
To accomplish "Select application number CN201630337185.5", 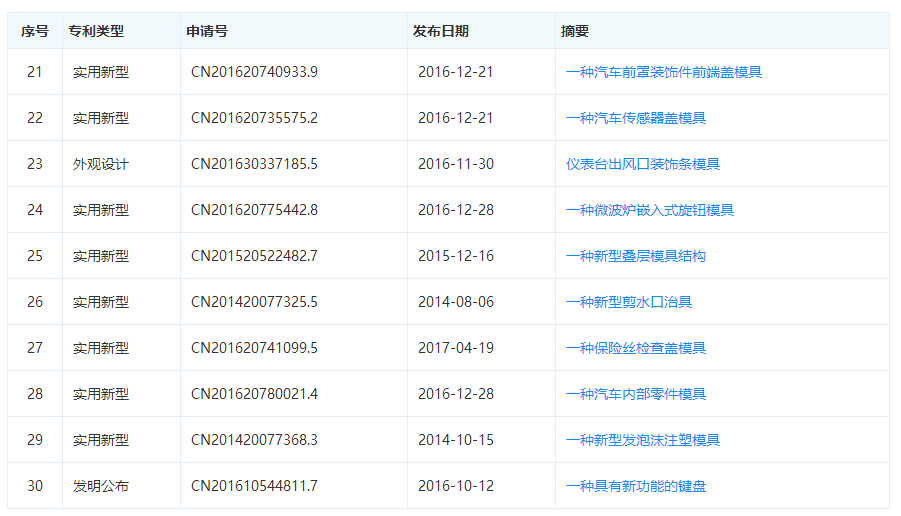I will 254,164.
